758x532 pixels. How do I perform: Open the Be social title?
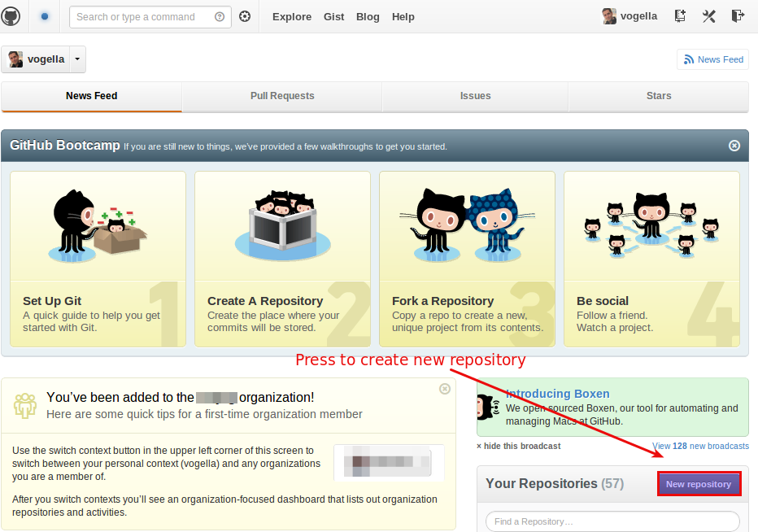(x=603, y=301)
